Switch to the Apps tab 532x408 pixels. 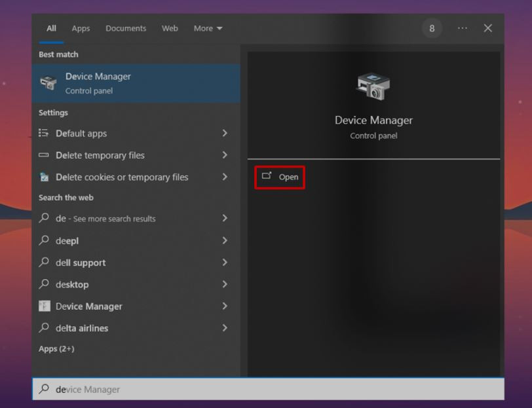coord(81,29)
